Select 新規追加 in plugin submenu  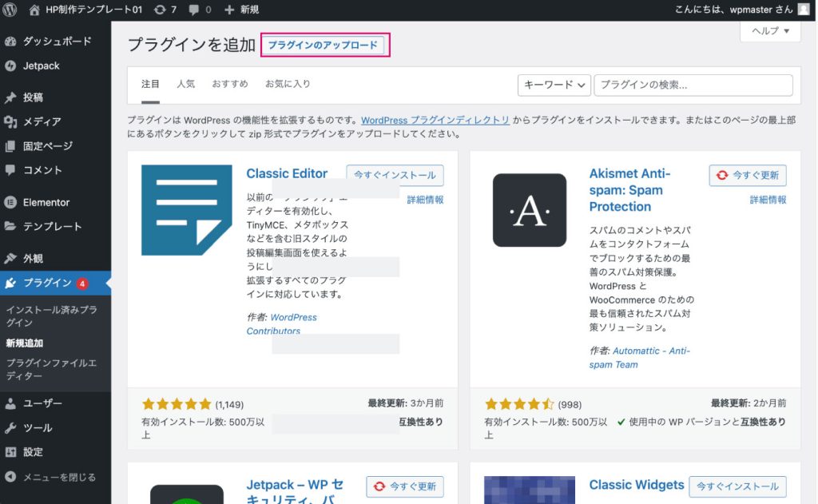click(25, 343)
